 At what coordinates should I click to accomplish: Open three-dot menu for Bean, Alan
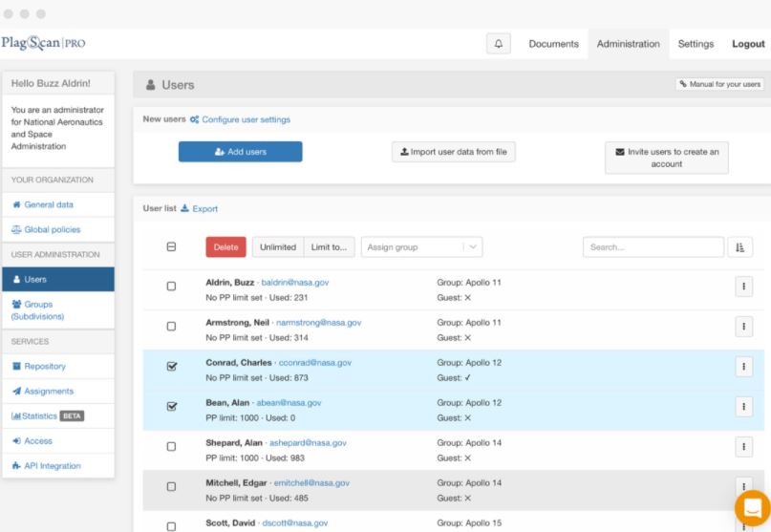pyautogui.click(x=743, y=407)
